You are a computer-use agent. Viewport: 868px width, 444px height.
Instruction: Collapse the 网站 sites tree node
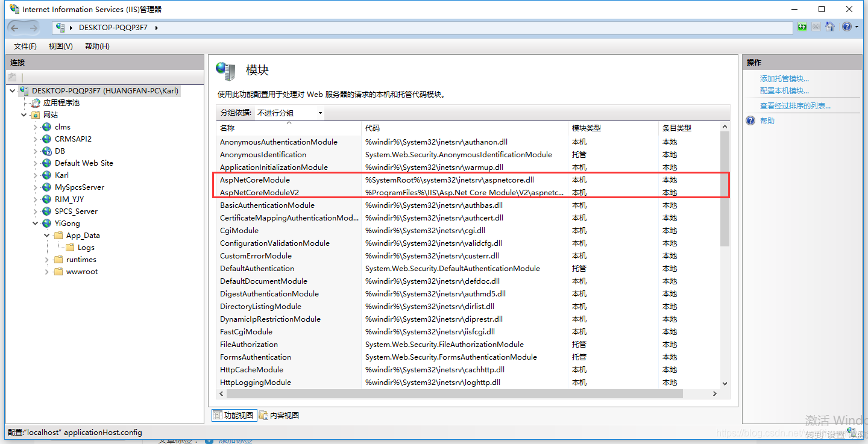[24, 115]
